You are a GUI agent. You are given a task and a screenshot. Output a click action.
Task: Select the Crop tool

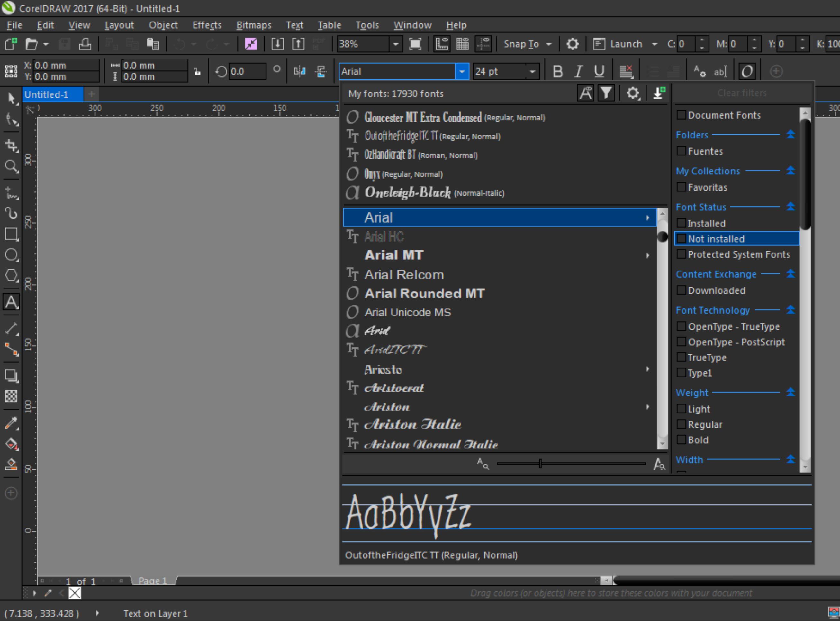11,146
